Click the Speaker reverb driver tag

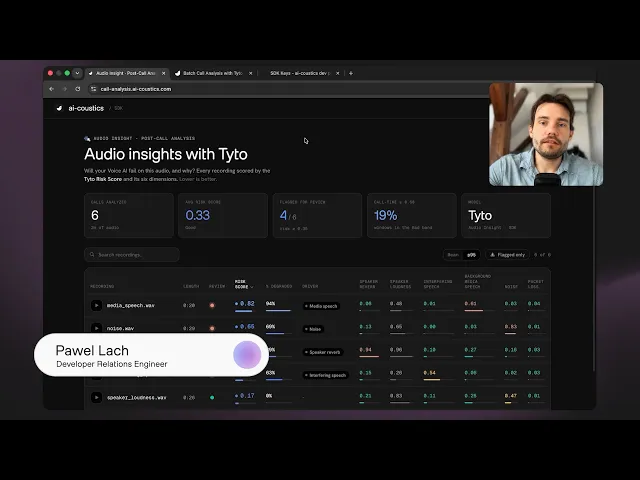point(323,352)
